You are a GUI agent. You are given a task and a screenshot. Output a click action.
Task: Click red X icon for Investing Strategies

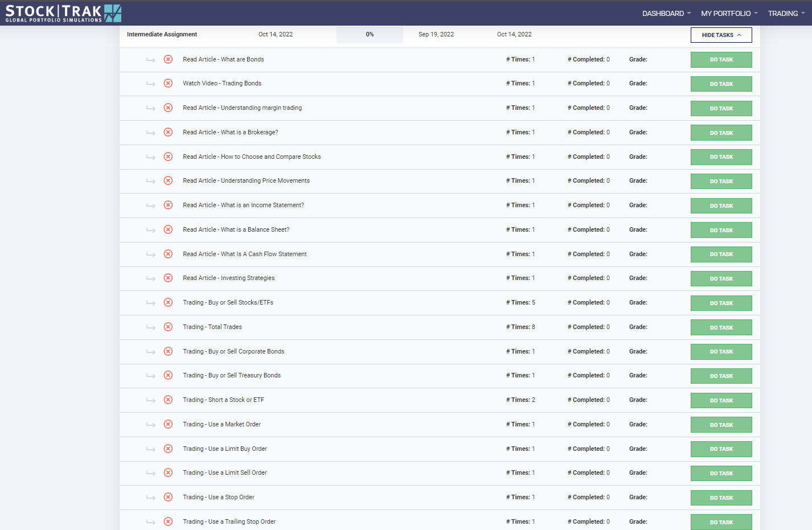coord(168,278)
